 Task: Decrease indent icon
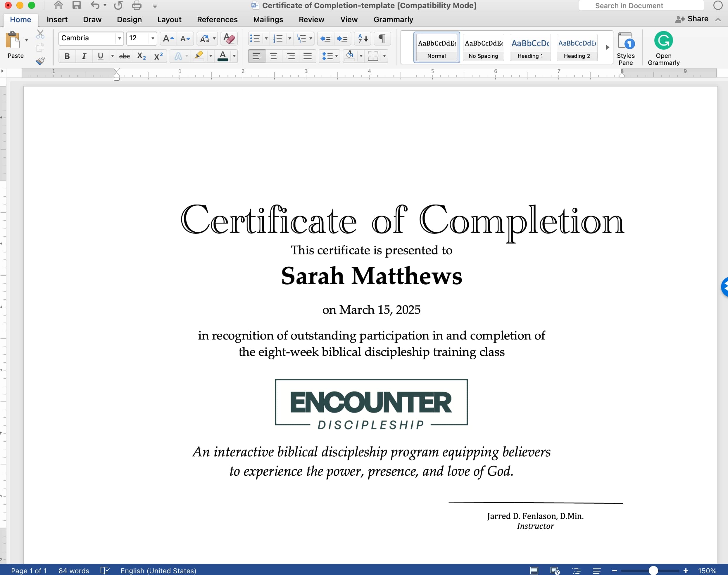(325, 38)
